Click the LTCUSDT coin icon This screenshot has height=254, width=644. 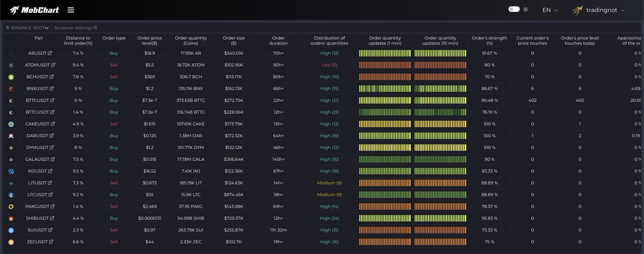tap(11, 195)
